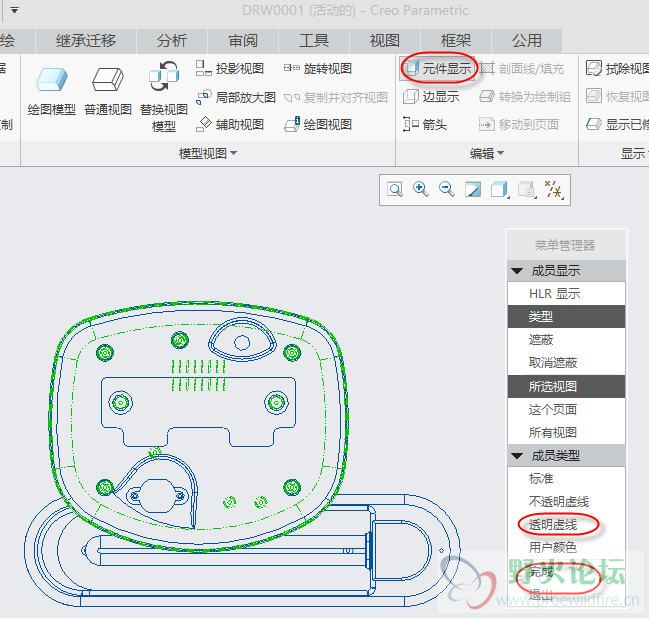Open the quick access toolbar dropdown arrow
649x618 pixels.
(x=14, y=10)
